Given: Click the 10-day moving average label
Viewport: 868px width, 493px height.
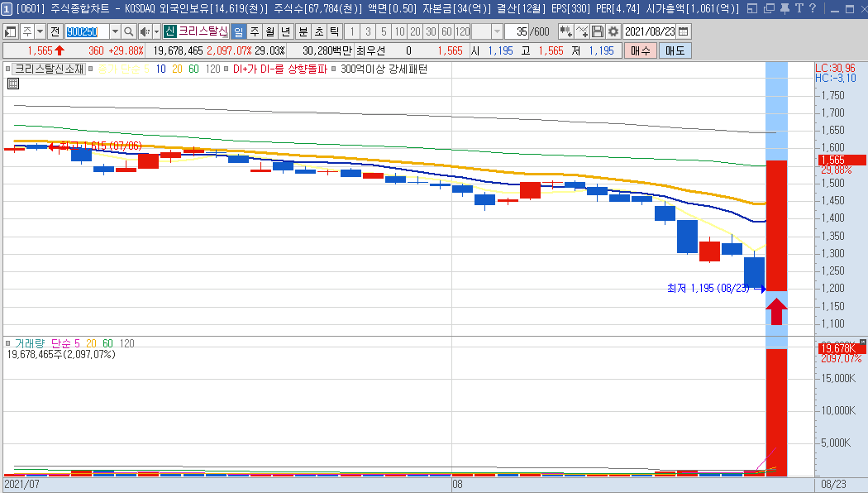Looking at the screenshot, I should pyautogui.click(x=160, y=69).
